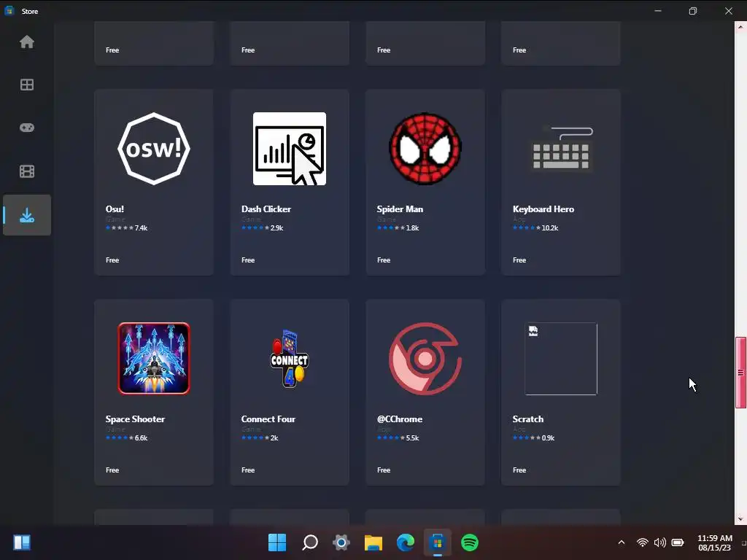Click Free price on Space Shooter card
This screenshot has width=747, height=560.
[x=112, y=470]
